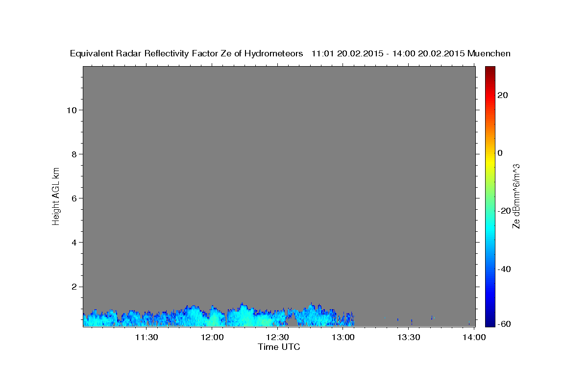Click the small isolated echo near 13:40

click(432, 318)
